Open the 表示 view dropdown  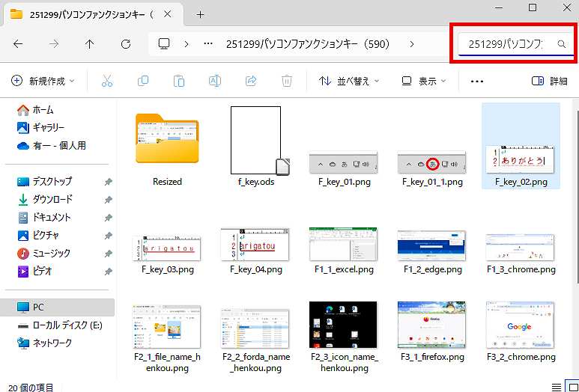point(423,81)
